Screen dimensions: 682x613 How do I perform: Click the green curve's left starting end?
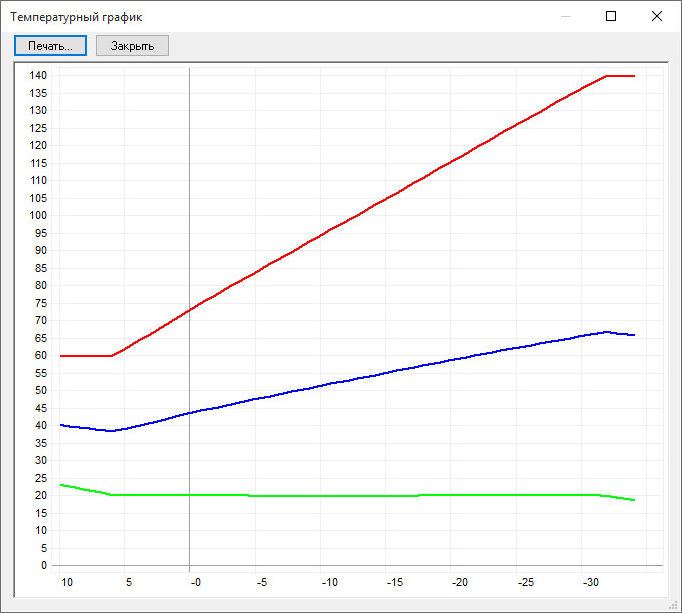pyautogui.click(x=63, y=485)
